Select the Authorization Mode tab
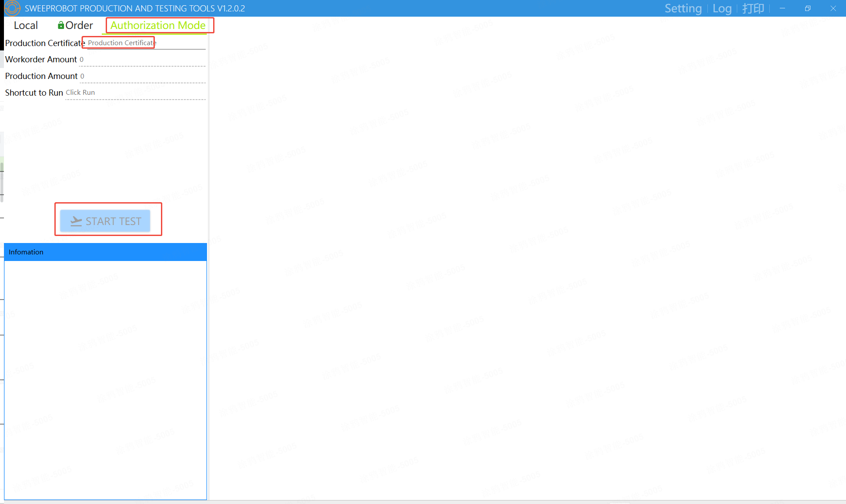The width and height of the screenshot is (846, 504). coord(158,25)
